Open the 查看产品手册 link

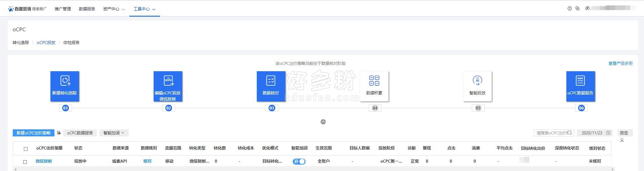tap(620, 63)
